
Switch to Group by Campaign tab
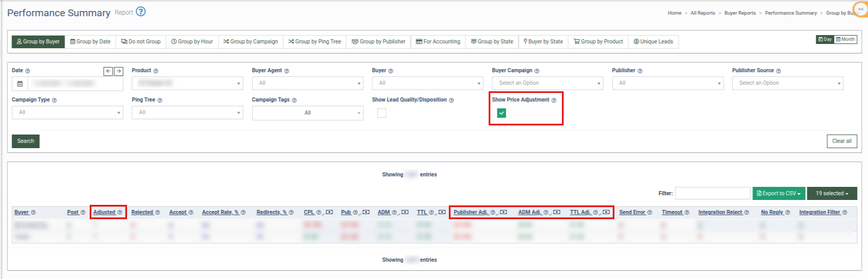tap(251, 41)
